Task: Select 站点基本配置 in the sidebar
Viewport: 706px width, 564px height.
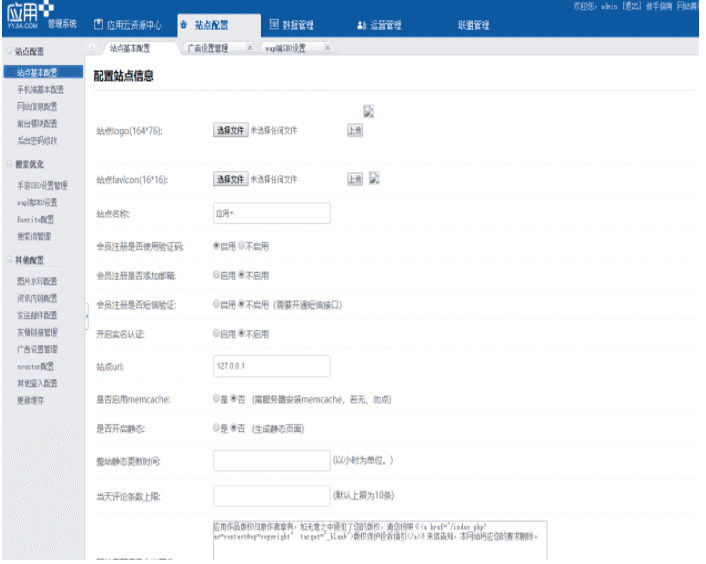Action: coord(43,72)
